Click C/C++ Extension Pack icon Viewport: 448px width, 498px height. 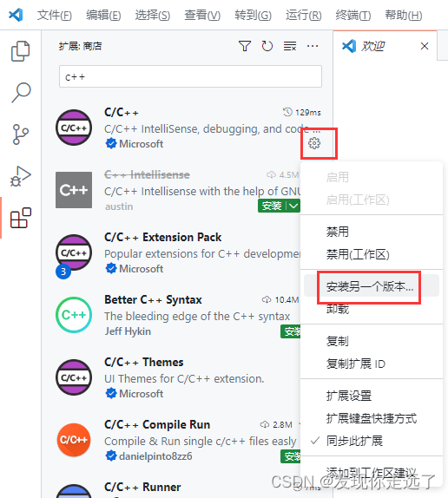[74, 252]
